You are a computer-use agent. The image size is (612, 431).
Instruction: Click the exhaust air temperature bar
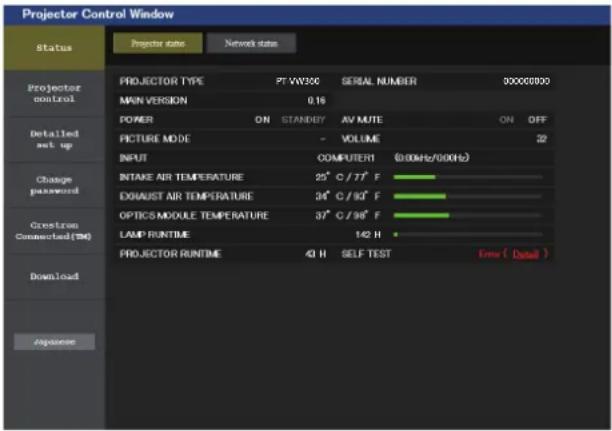[x=468, y=196]
